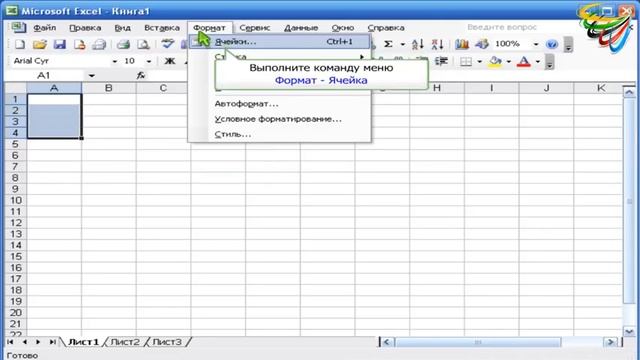Launch the Chart Wizard icon

point(462,44)
